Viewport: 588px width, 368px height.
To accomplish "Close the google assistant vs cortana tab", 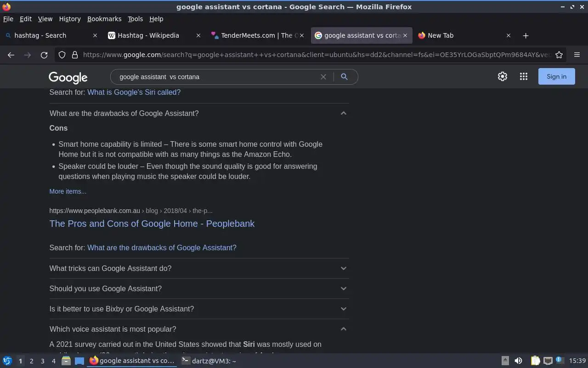I will pyautogui.click(x=405, y=35).
